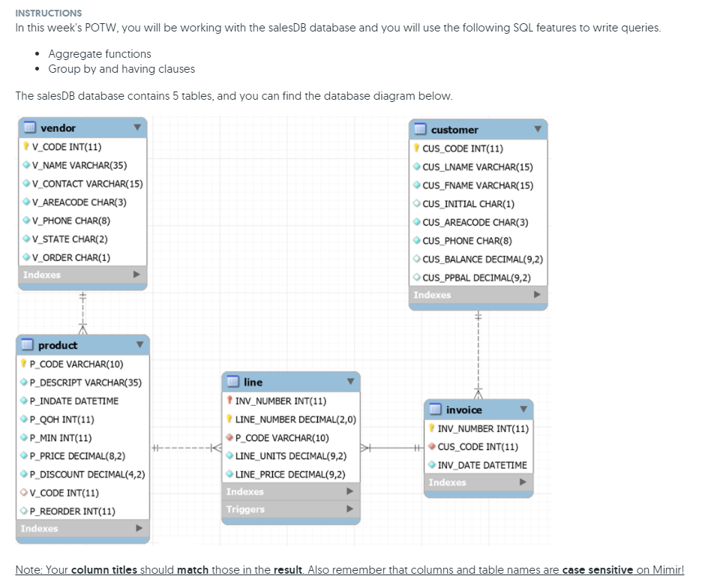Click the table icon in the vendor header

29,128
